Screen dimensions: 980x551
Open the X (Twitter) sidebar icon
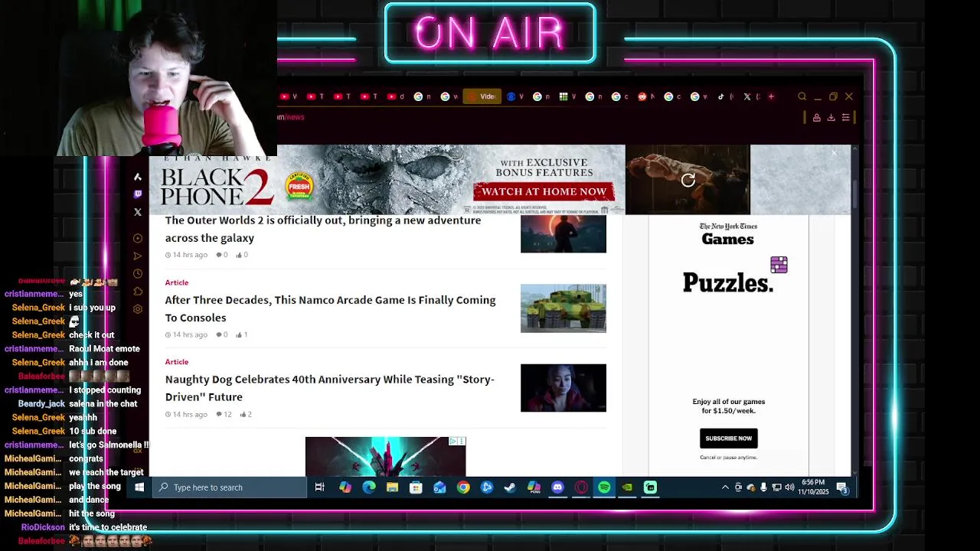click(138, 212)
